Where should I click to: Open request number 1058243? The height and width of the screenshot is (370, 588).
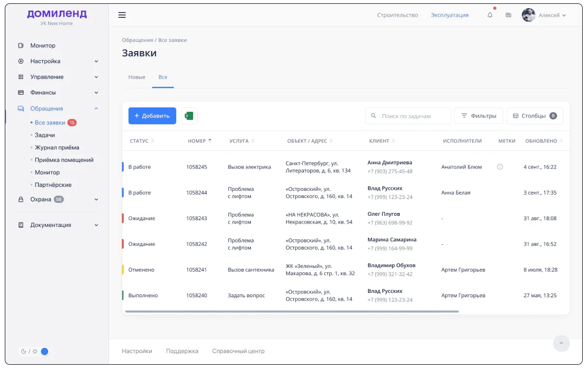(x=196, y=218)
